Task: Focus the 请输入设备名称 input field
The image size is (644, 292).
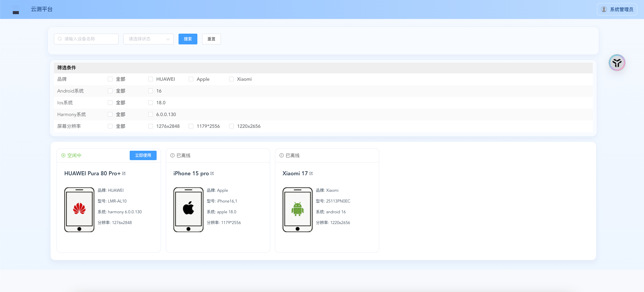Action: pos(86,39)
